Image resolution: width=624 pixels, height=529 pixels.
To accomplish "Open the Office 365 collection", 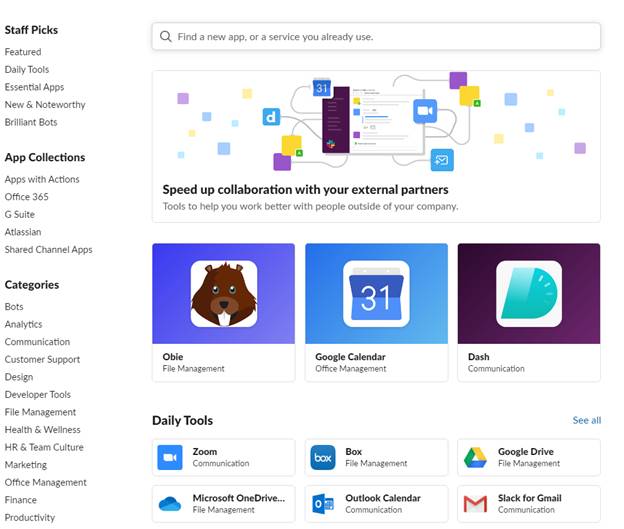I will 27,197.
